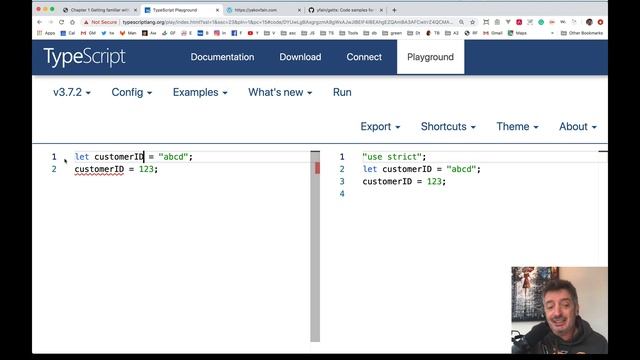Open the Cal calendar bookmark
The width and height of the screenshot is (640, 360).
(x=68, y=33)
